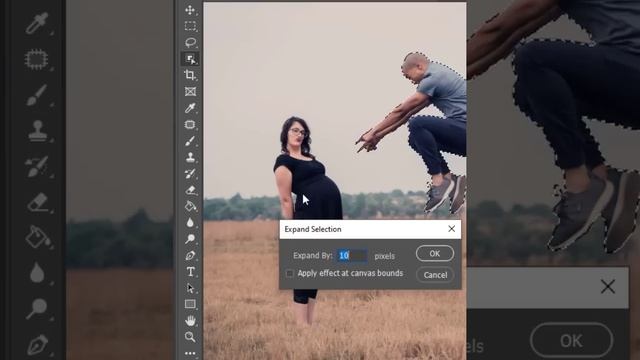Close the Expand Selection dialog
Viewport: 640px width, 360px height.
tap(451, 229)
